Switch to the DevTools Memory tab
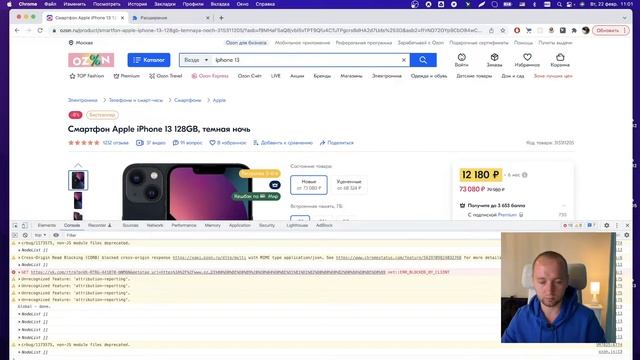640x360 pixels. [212, 225]
